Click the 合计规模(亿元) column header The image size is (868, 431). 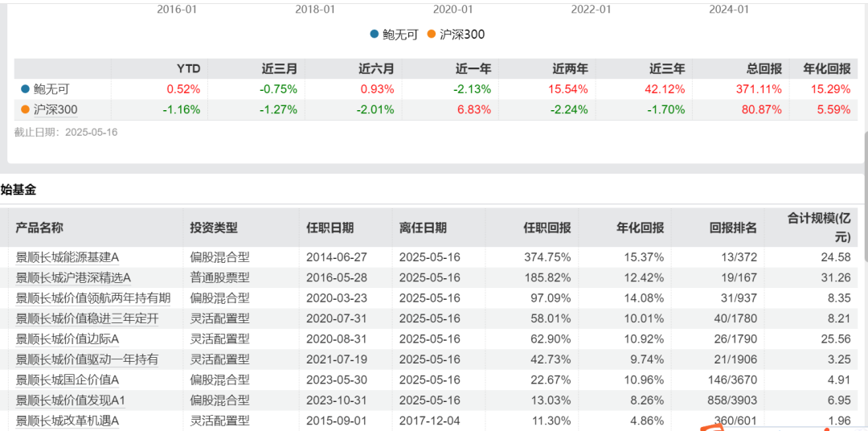click(819, 228)
